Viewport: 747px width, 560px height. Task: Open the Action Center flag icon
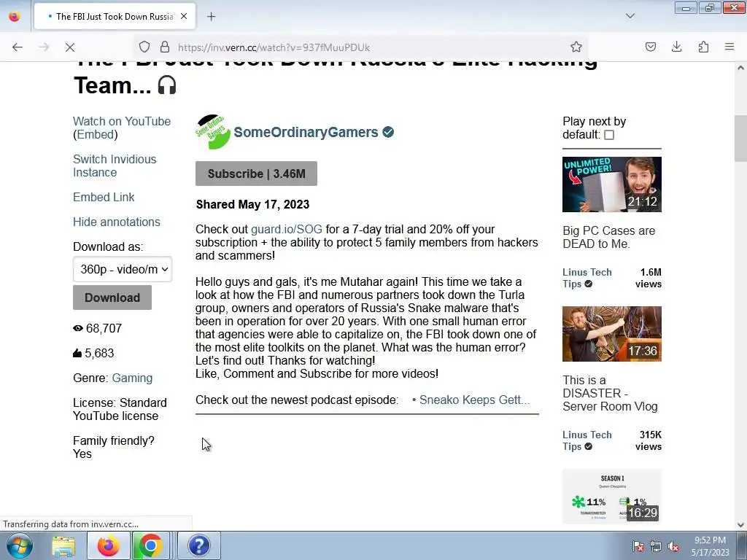[638, 546]
